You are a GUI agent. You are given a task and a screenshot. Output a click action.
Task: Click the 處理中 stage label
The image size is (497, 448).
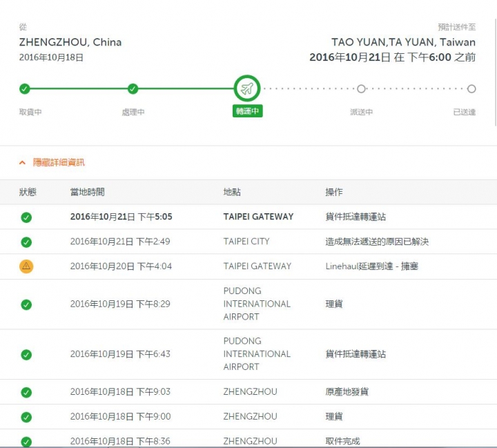[x=133, y=112]
